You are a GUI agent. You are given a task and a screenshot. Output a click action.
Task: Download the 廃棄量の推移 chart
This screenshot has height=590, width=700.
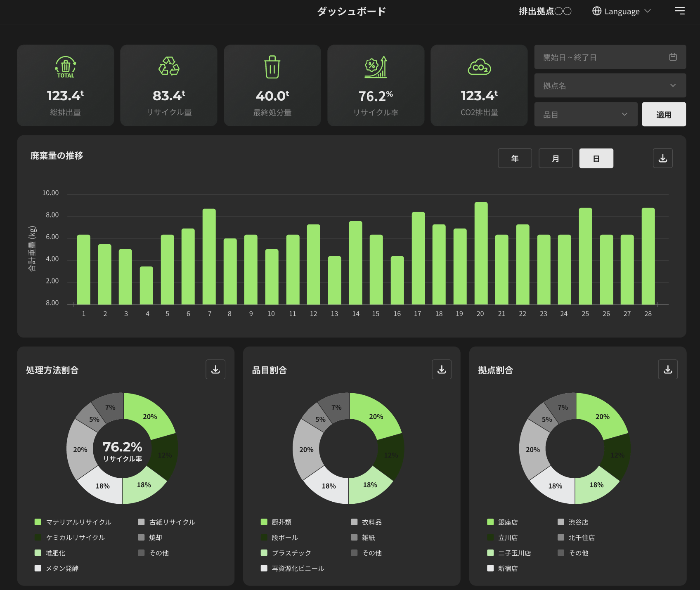(663, 158)
